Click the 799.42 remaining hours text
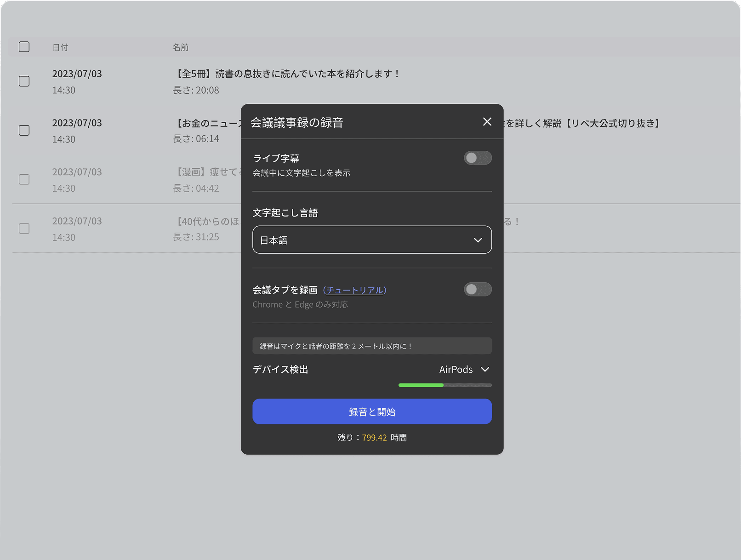Image resolution: width=741 pixels, height=560 pixels. click(x=374, y=438)
